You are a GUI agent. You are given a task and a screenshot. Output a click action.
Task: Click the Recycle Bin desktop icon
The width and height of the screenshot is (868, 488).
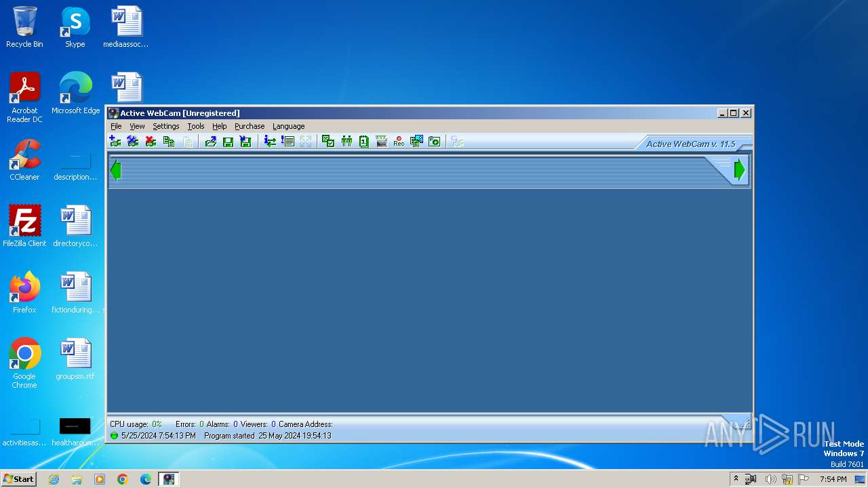pyautogui.click(x=24, y=27)
